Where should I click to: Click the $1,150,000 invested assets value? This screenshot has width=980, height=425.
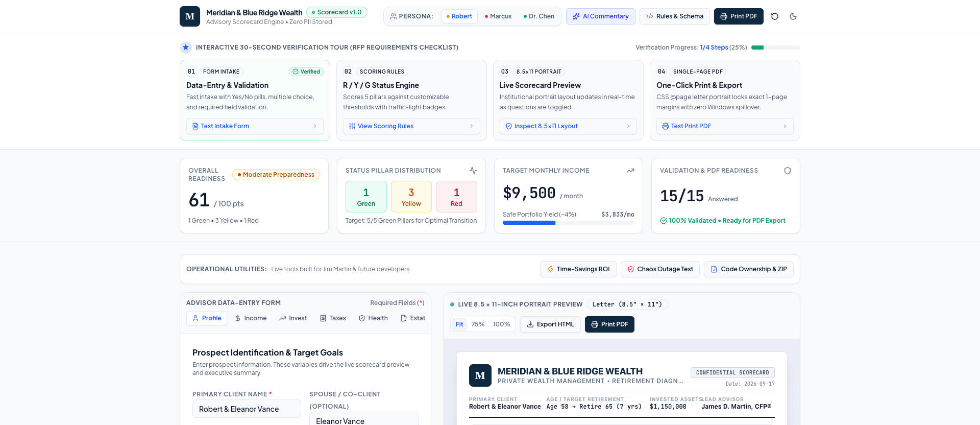(x=668, y=407)
